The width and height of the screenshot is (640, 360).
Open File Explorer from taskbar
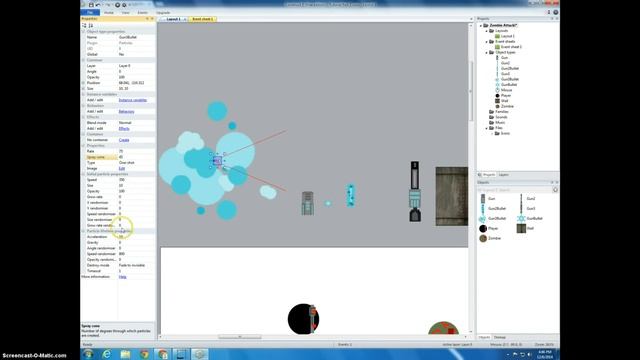coord(125,354)
